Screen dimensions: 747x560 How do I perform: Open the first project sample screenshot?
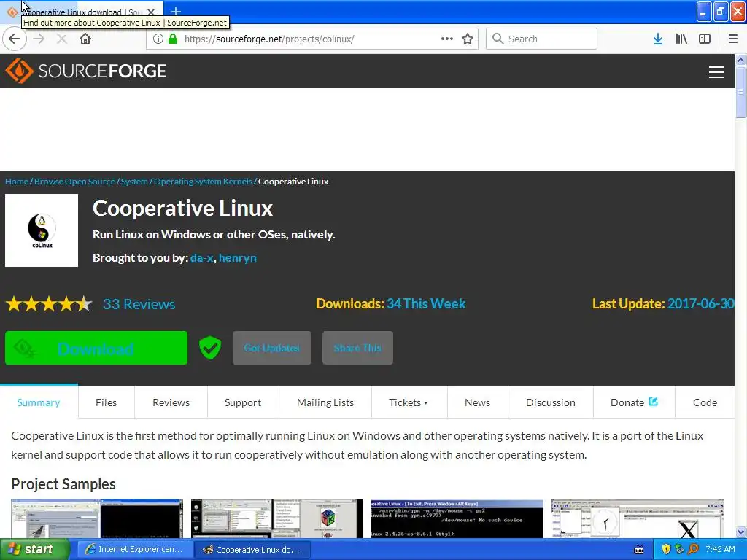(97, 518)
